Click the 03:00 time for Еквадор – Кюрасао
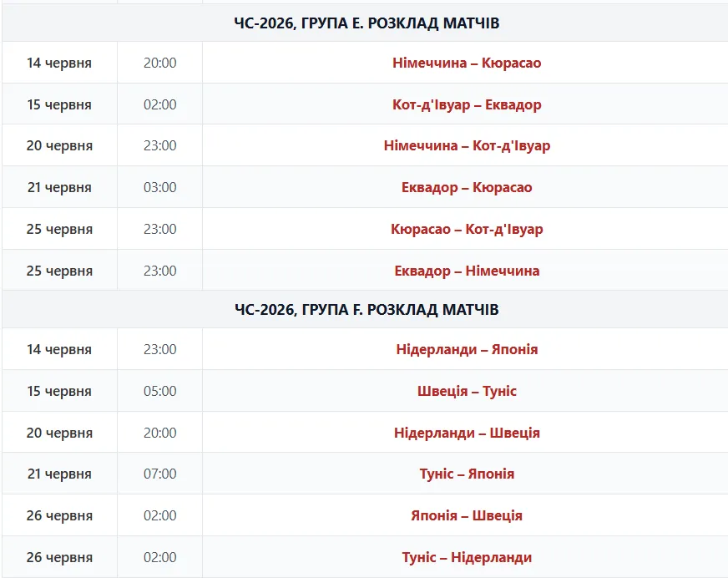The image size is (728, 578). pos(159,187)
